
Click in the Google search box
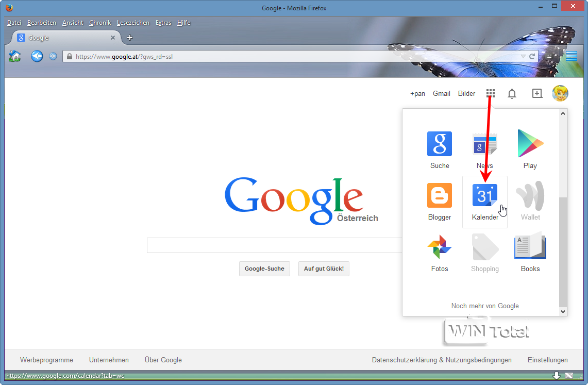pyautogui.click(x=275, y=245)
